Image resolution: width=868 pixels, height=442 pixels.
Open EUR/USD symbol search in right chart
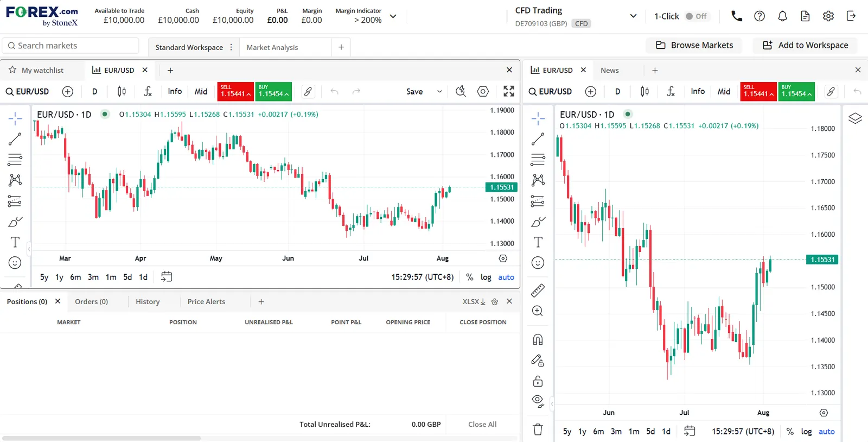point(550,92)
